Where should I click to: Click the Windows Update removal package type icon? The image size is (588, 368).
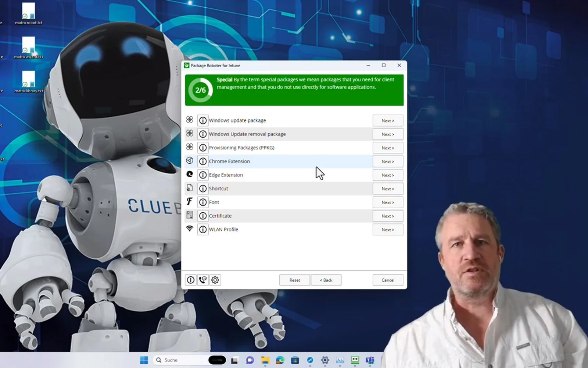190,133
